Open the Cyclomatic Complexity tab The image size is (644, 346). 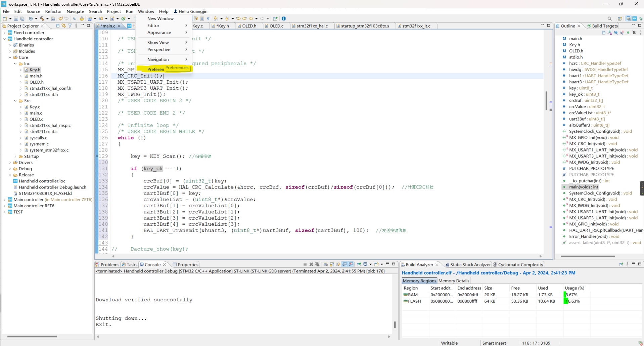coord(518,265)
